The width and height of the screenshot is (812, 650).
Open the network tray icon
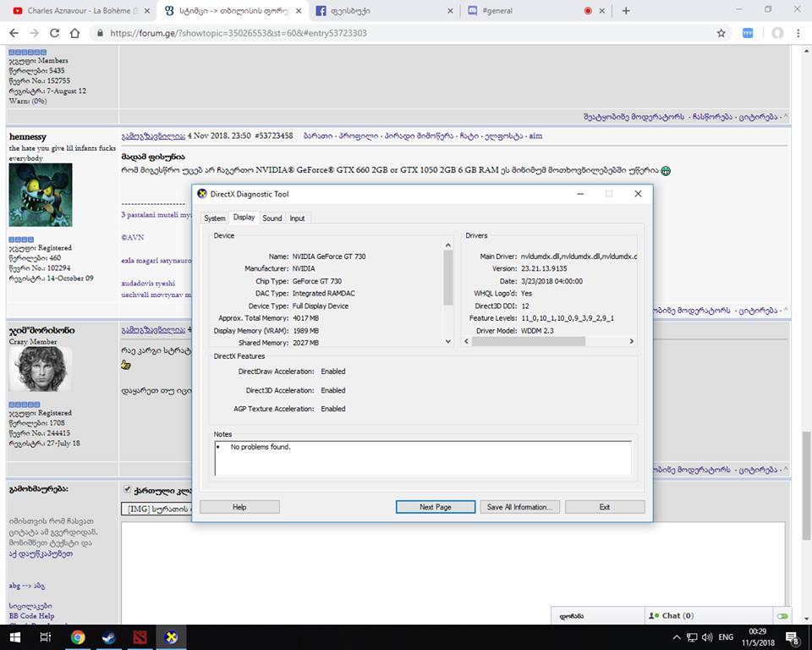tap(692, 637)
